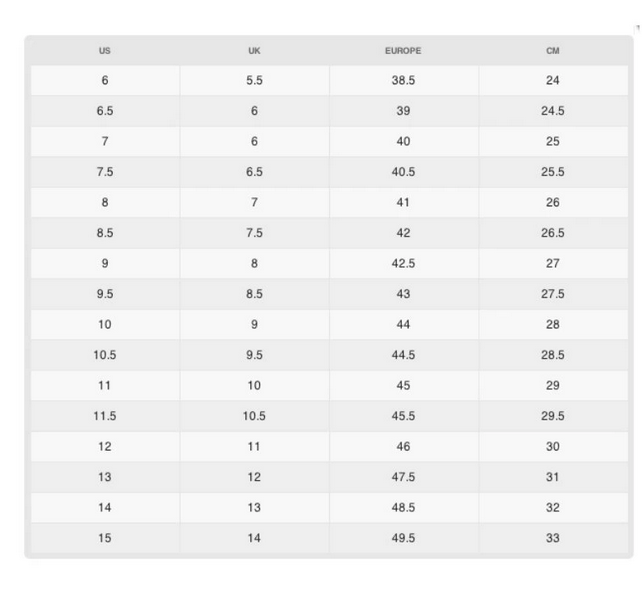
Task: Click the 47.5 cell in the Europe column
Action: coord(403,477)
